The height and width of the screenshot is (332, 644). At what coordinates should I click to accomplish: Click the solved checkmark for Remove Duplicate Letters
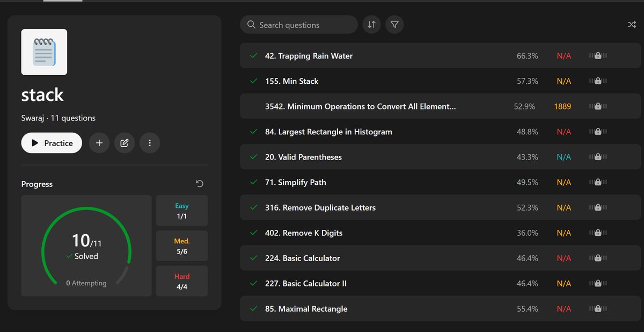[x=254, y=207]
